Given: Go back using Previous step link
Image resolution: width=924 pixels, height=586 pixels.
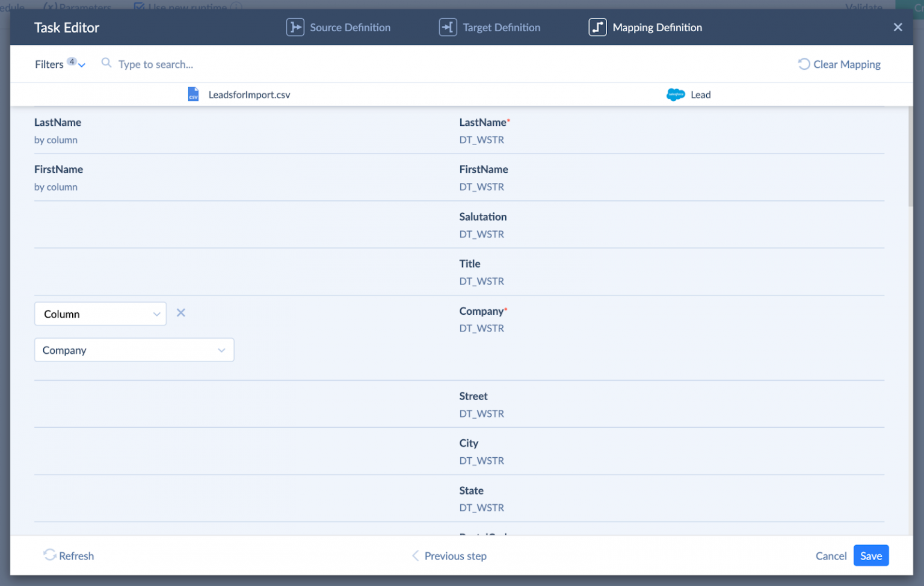Looking at the screenshot, I should [x=455, y=556].
